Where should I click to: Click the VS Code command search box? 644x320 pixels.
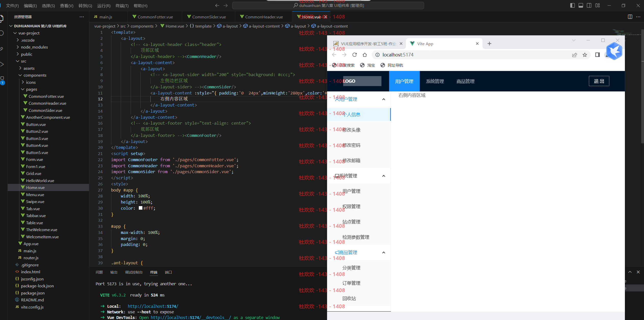(x=328, y=5)
